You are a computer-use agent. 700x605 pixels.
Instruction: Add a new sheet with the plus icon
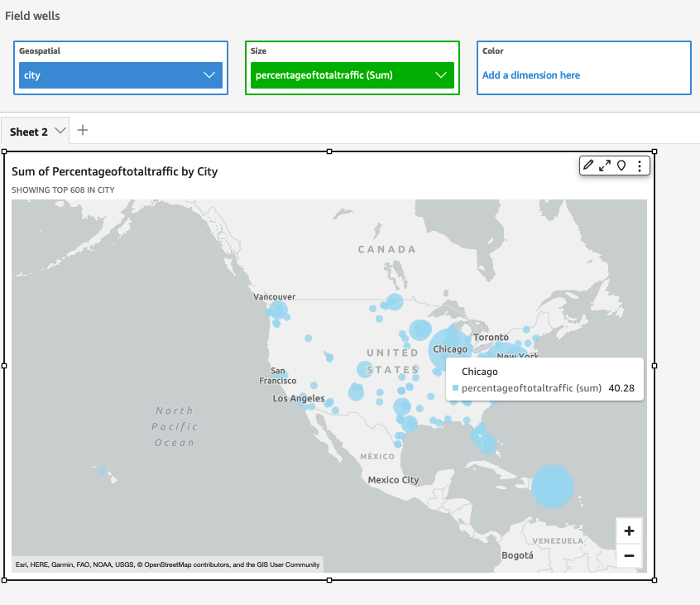82,130
